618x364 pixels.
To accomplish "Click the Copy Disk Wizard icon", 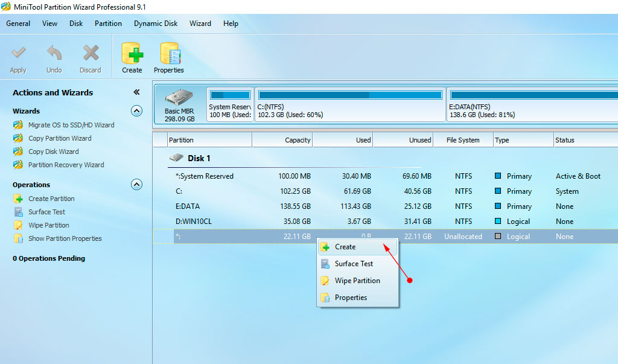I will [x=18, y=152].
